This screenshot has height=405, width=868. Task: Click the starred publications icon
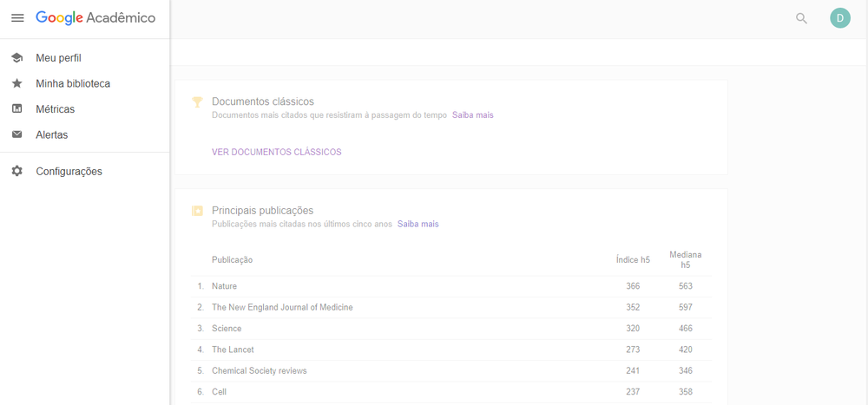click(x=197, y=211)
